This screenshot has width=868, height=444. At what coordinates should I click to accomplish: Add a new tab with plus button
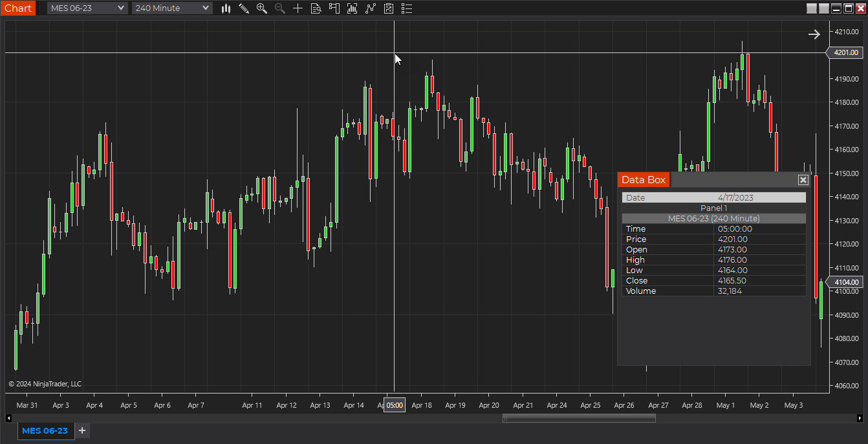point(82,430)
